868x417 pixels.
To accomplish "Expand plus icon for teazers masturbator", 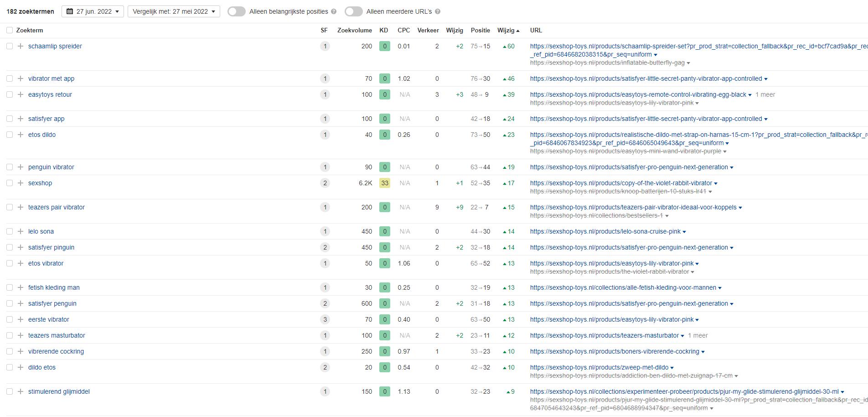I will point(21,335).
